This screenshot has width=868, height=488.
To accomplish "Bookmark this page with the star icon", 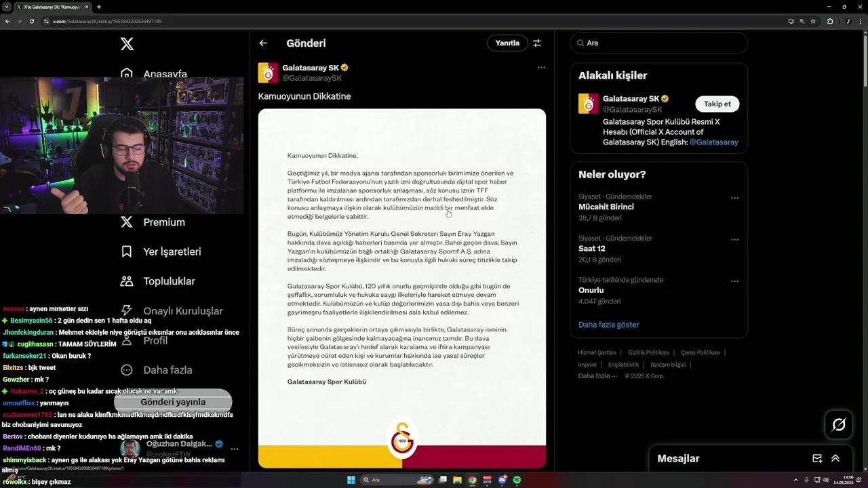I will 813,21.
